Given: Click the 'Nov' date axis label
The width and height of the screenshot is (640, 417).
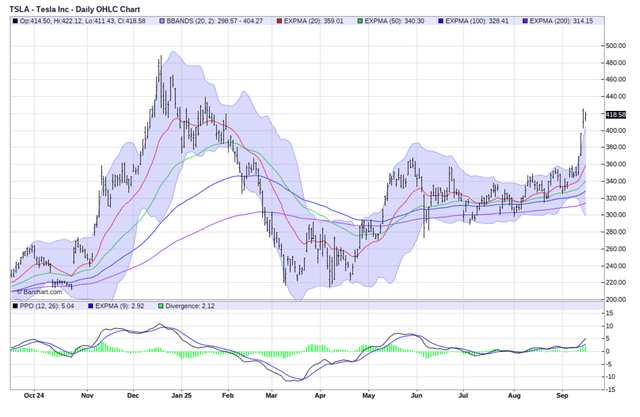Looking at the screenshot, I should point(87,396).
